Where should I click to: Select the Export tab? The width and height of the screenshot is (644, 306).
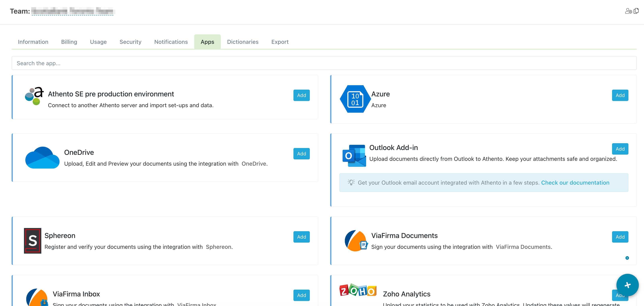tap(280, 42)
